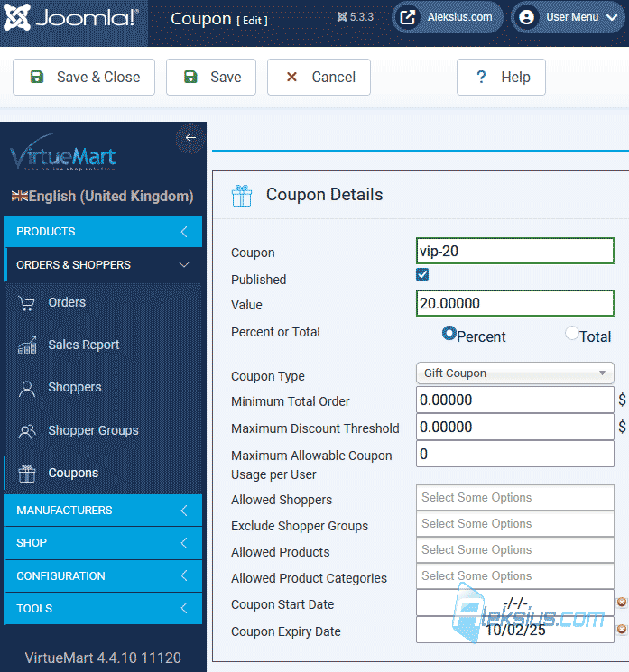Click the user avatar icon in User Menu

point(526,17)
